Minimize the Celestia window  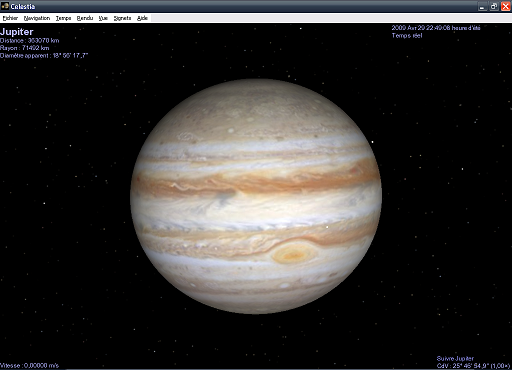tap(482, 6)
